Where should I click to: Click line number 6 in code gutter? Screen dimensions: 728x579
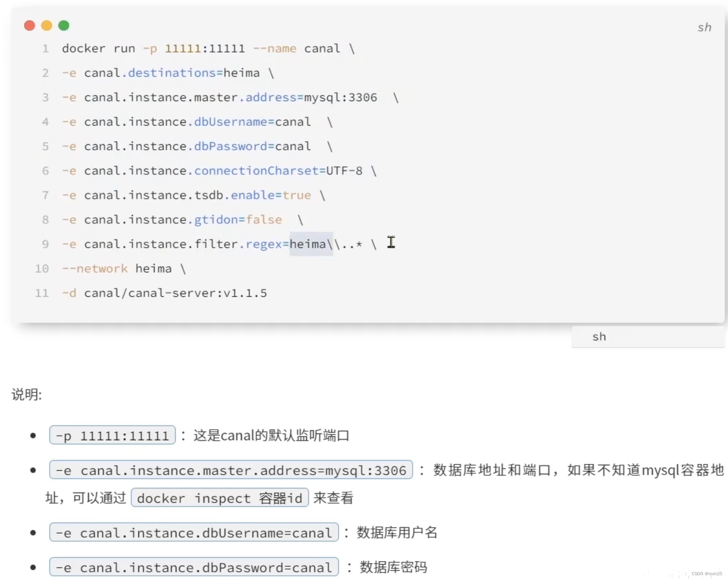point(45,171)
